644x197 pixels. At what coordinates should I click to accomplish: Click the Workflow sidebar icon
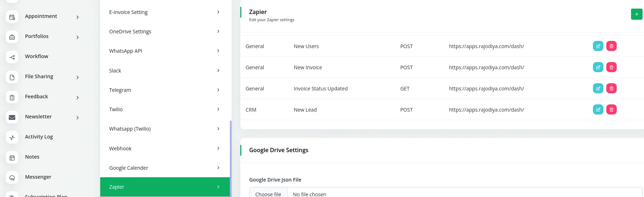pos(12,57)
